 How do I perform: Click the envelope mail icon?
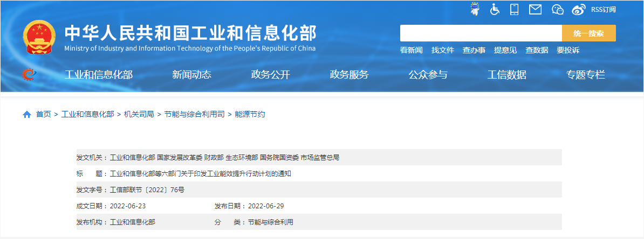click(x=535, y=10)
